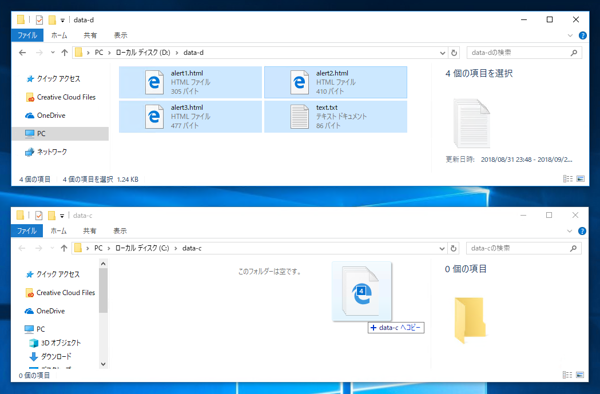Click new folder quick access icon in data-c title bar
The width and height of the screenshot is (600, 394).
(x=52, y=215)
